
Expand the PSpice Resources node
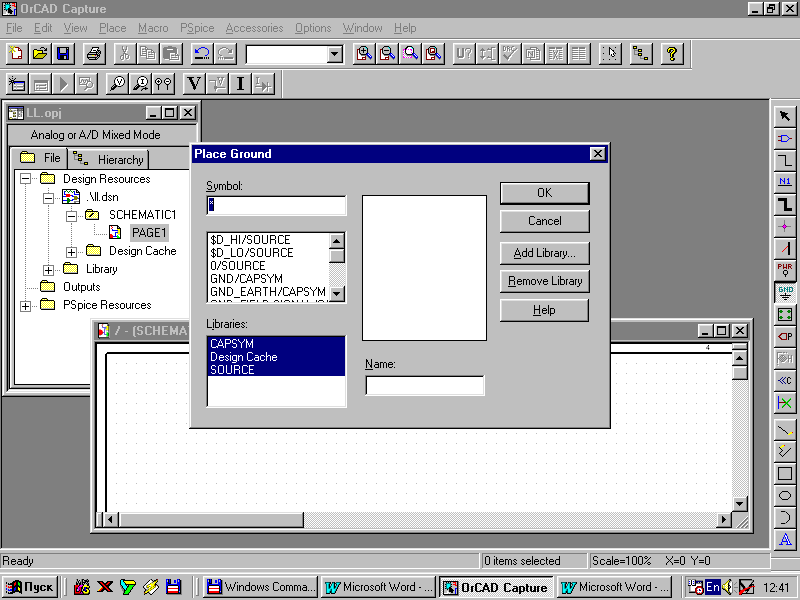[25, 306]
